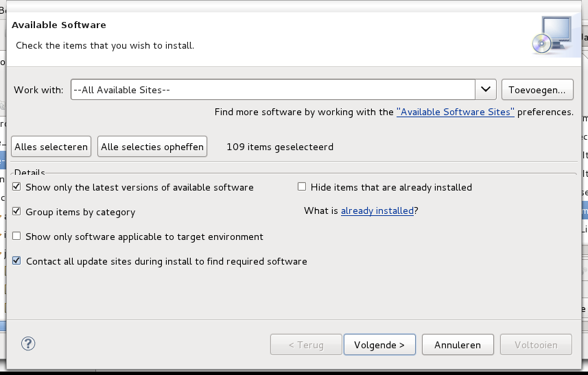Enable Show only software applicable to target environment
Image resolution: width=588 pixels, height=375 pixels.
tap(16, 236)
